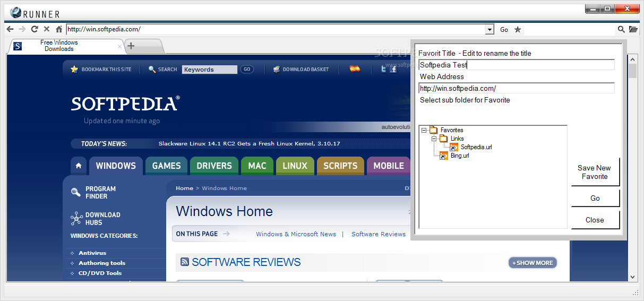Screen dimensions: 644x301
Task: Open the Windows & Microsoft News link
Action: (x=296, y=234)
